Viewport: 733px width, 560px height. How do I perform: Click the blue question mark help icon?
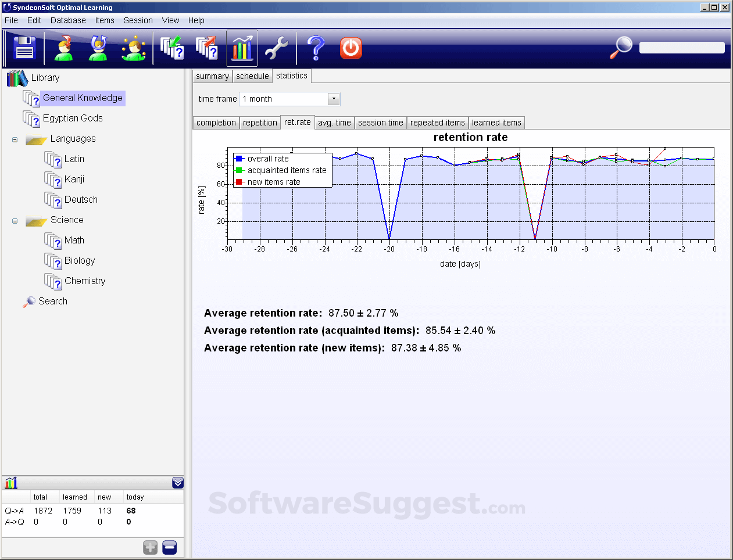[316, 48]
